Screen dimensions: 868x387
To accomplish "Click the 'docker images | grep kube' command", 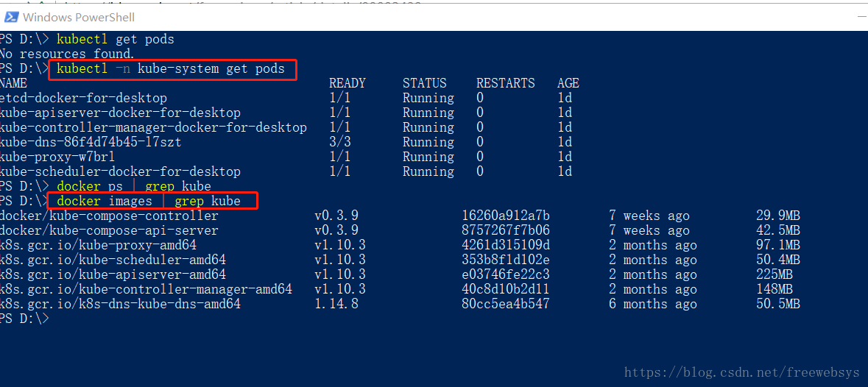I will [149, 201].
